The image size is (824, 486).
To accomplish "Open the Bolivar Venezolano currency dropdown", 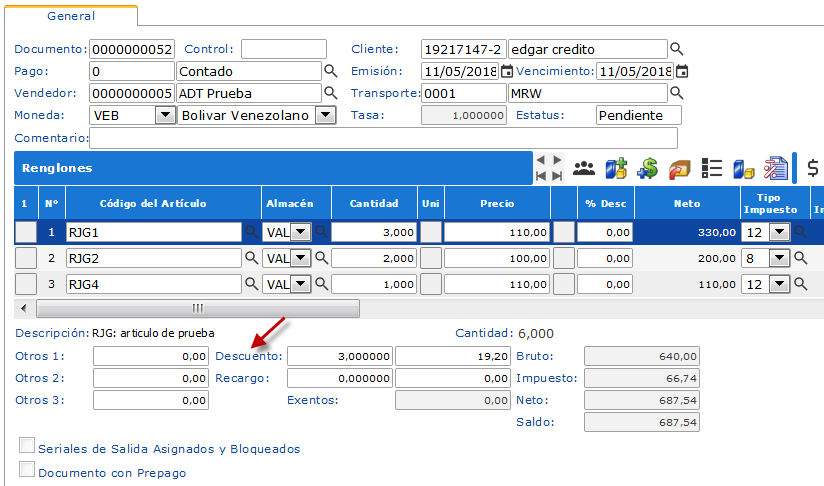I will click(x=324, y=115).
